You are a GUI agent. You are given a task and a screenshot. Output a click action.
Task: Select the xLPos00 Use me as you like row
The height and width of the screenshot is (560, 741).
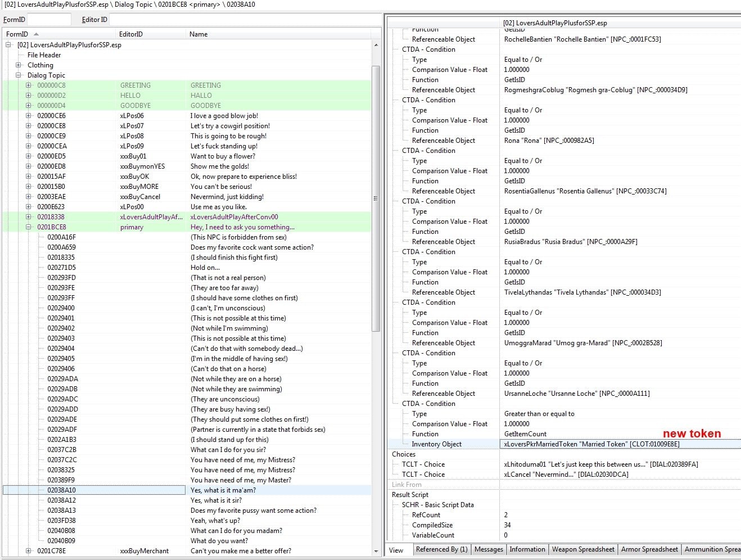pos(187,207)
